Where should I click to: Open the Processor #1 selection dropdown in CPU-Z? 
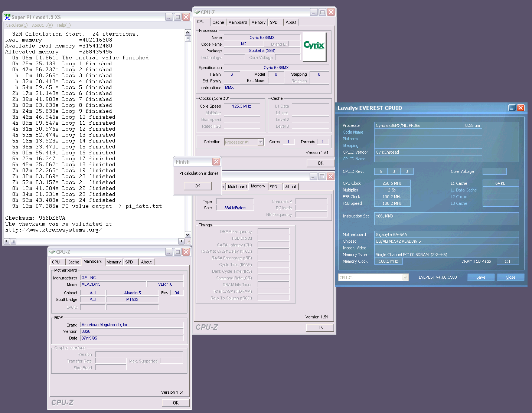tap(261, 142)
